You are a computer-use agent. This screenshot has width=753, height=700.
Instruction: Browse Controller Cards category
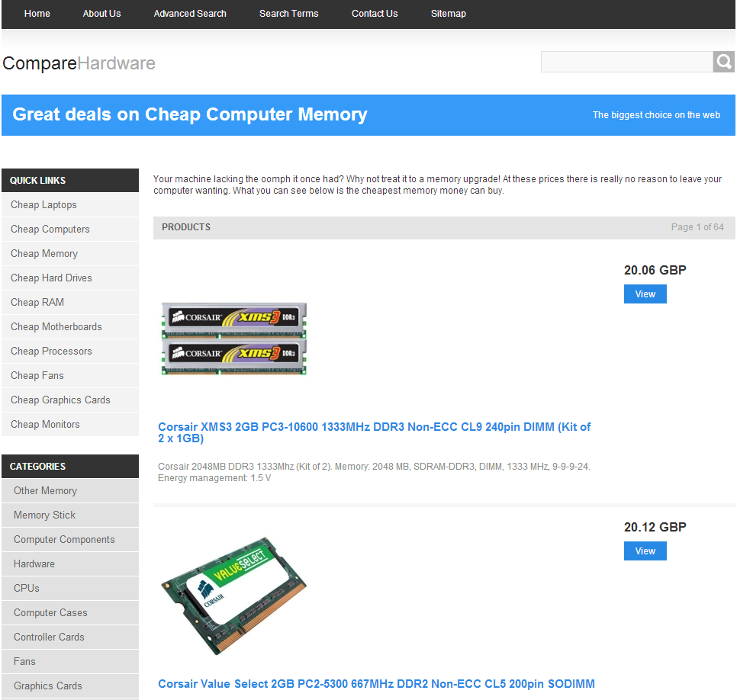pos(70,637)
